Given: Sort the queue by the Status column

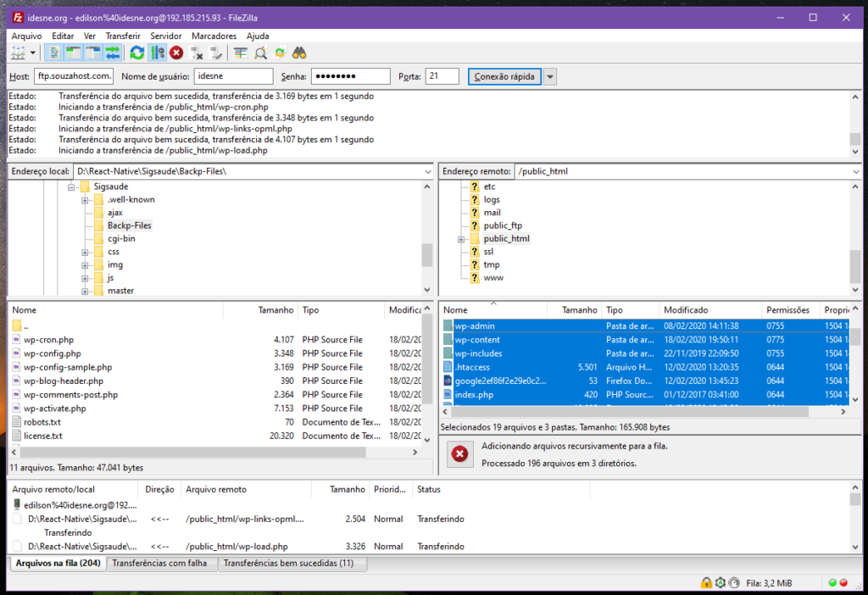Looking at the screenshot, I should [501, 489].
